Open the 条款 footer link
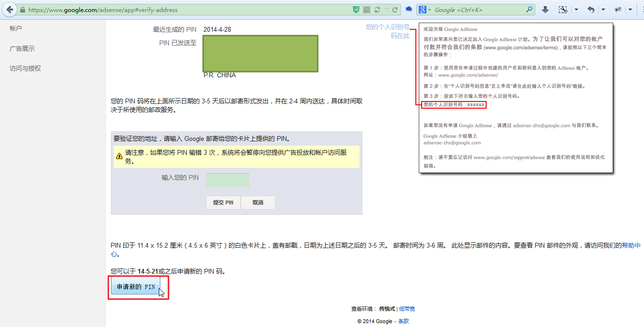The height and width of the screenshot is (327, 644). click(403, 321)
